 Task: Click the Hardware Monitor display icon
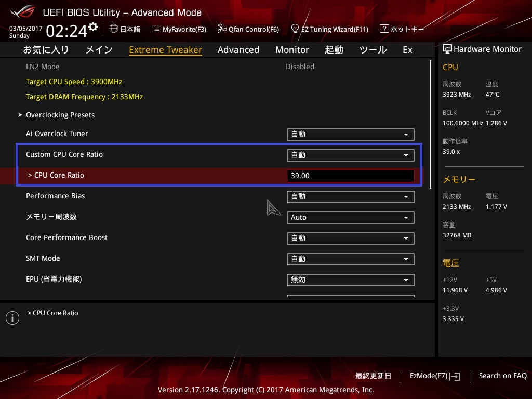tap(447, 49)
